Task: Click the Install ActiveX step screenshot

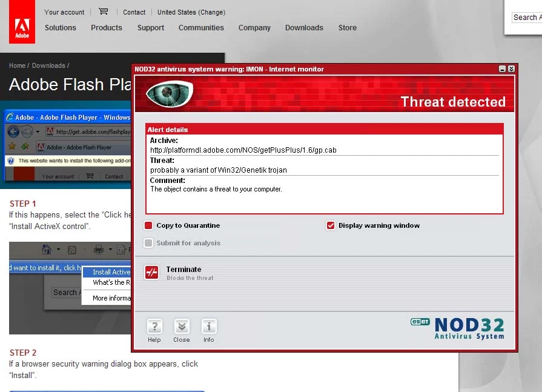Action: coord(70,288)
